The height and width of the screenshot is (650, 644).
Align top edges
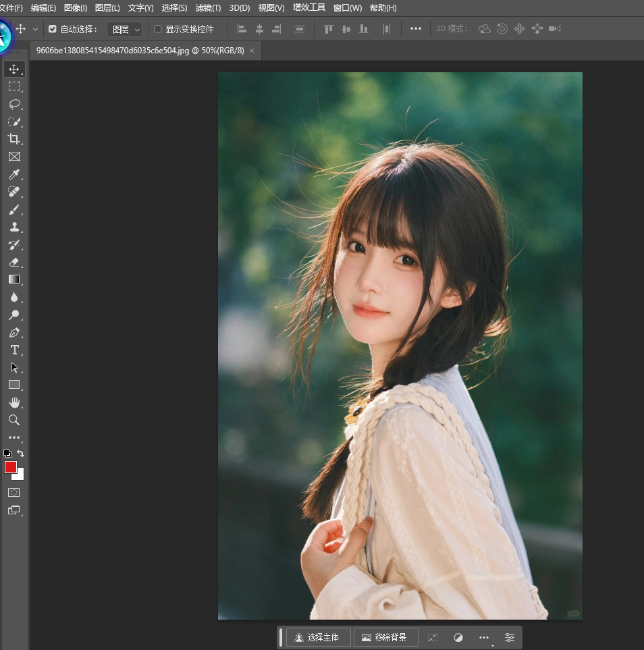point(329,29)
